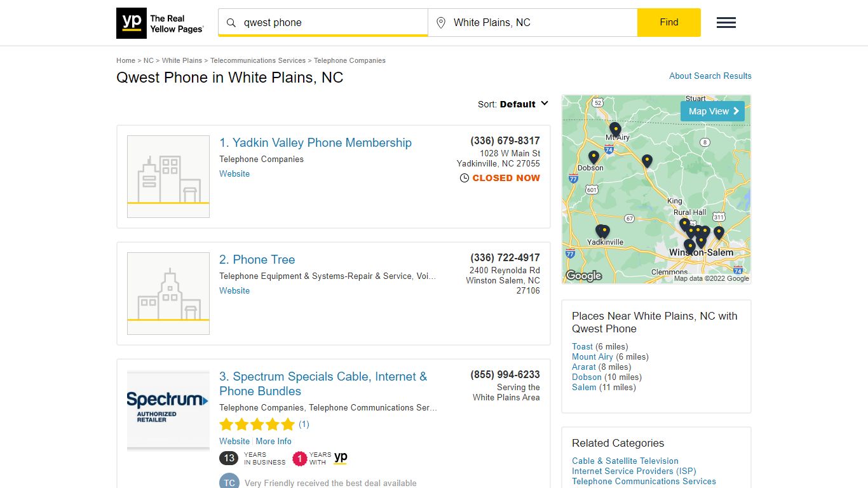
Task: Open White Plains breadcrumb link
Action: click(x=182, y=60)
